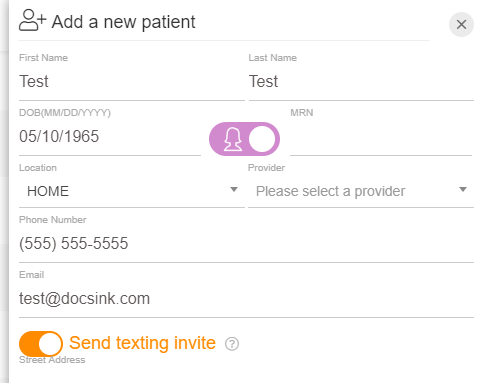
Task: Click the arrow beside HOME location
Action: coord(234,190)
